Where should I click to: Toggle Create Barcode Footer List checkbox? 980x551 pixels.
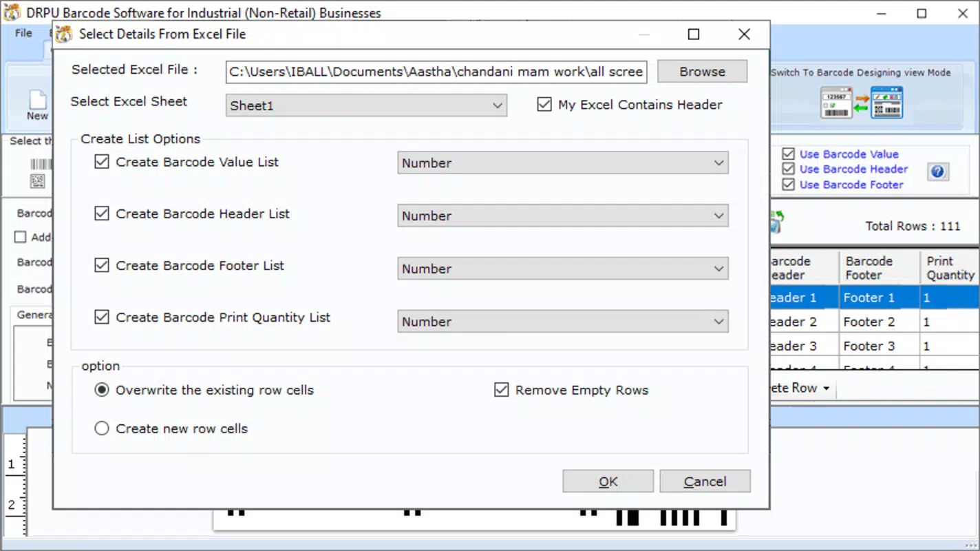[102, 265]
